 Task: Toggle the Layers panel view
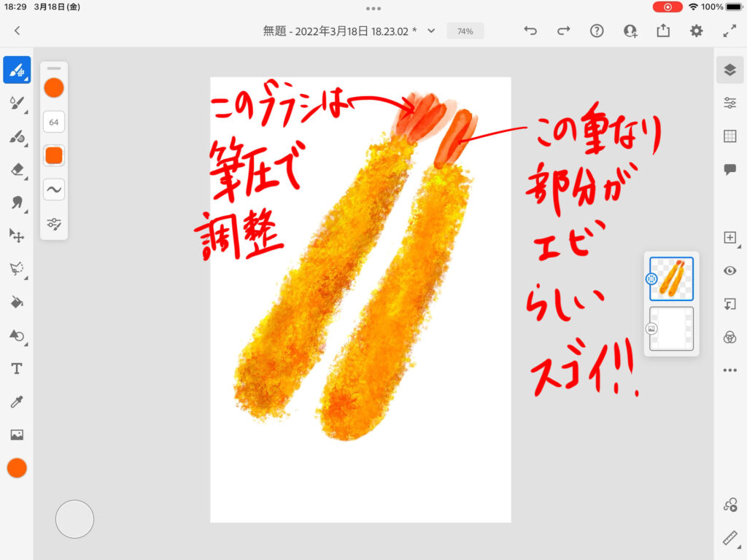pyautogui.click(x=729, y=70)
